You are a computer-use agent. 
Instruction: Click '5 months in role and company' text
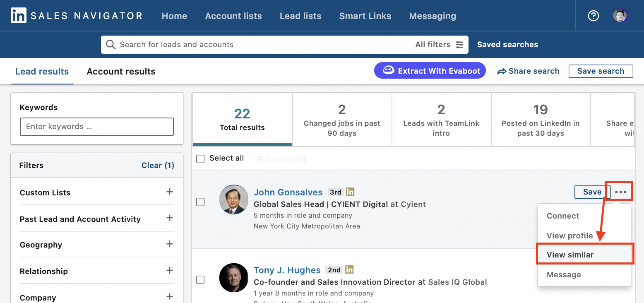point(303,216)
